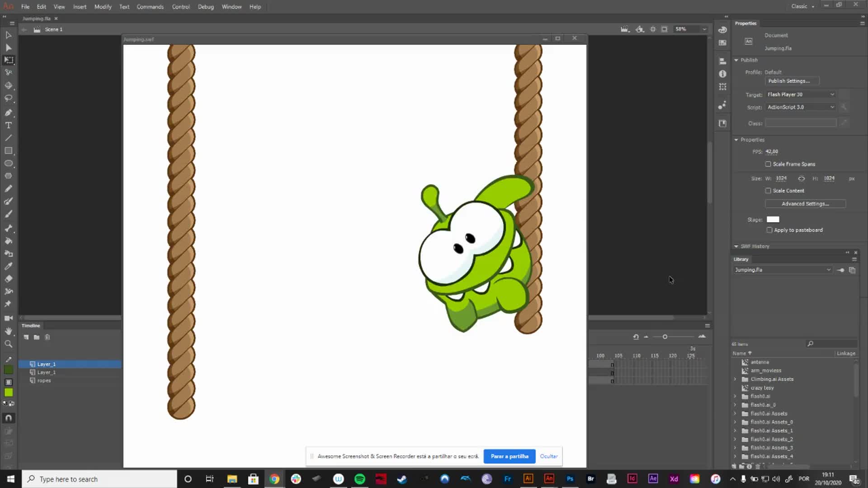Open the Info panel icon
868x488 pixels.
(722, 74)
